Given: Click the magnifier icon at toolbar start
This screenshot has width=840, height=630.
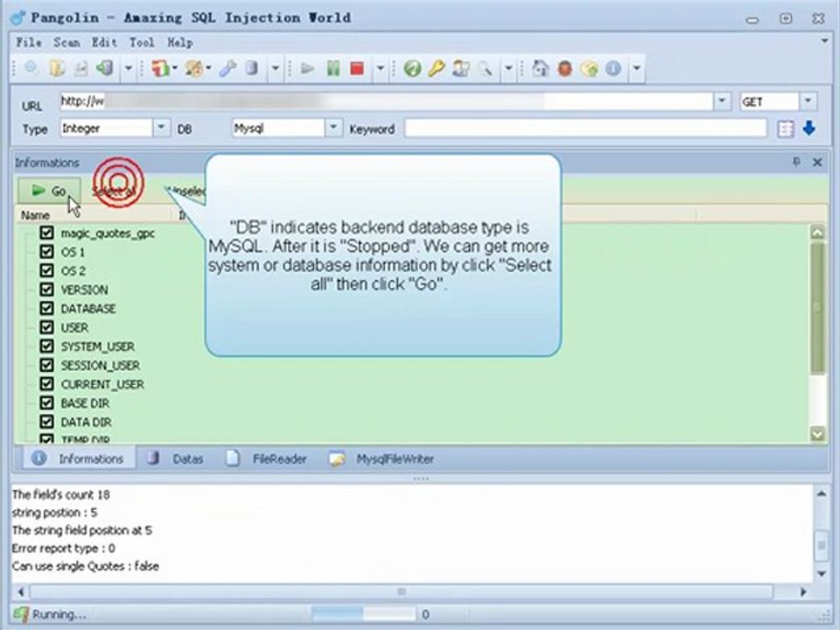Looking at the screenshot, I should [x=31, y=68].
